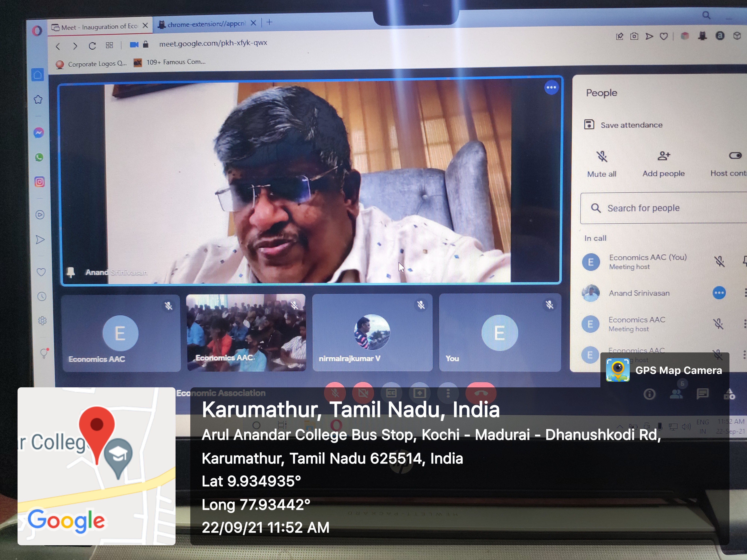Click Present now screen-share button
Viewport: 747px width, 560px height.
pos(420,393)
